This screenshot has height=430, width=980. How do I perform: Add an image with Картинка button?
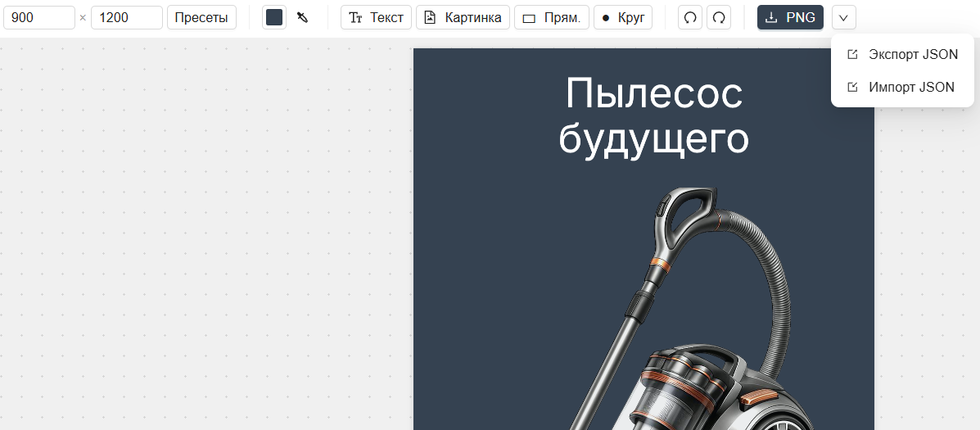[x=463, y=17]
